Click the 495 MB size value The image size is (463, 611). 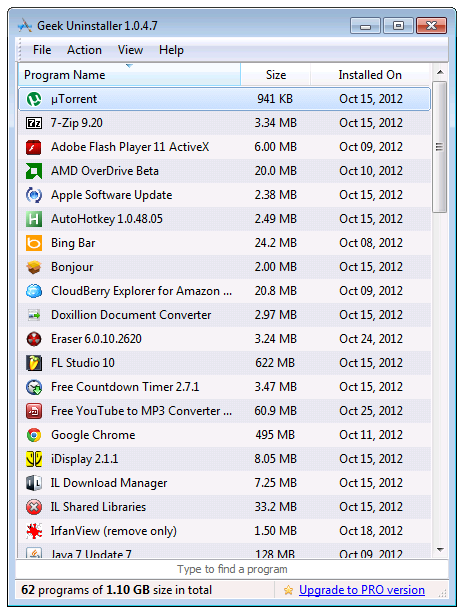click(x=275, y=435)
